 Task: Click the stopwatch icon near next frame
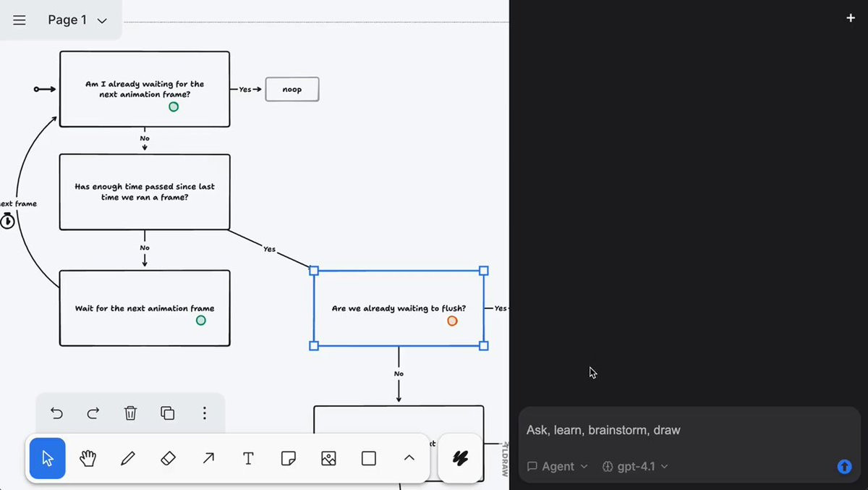point(7,221)
